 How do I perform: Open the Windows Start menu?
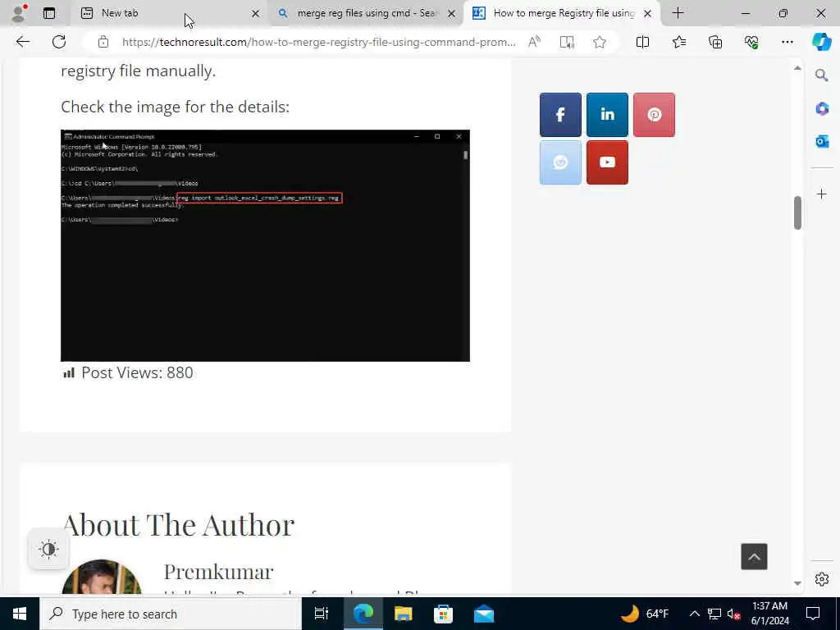[x=20, y=614]
